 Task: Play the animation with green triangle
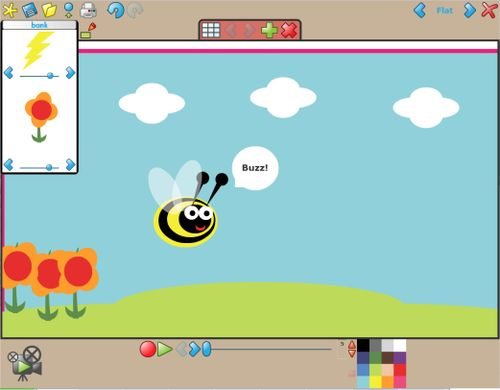(165, 349)
